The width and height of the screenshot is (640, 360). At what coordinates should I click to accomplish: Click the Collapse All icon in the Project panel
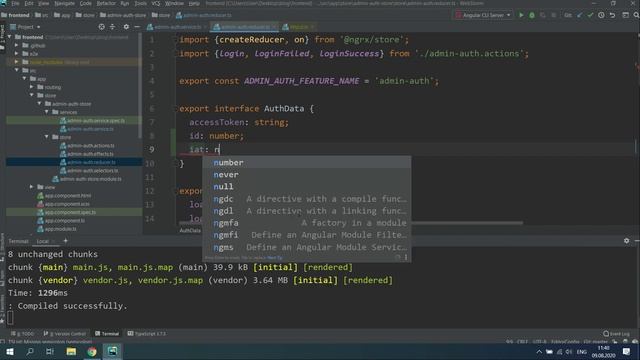tap(112, 27)
